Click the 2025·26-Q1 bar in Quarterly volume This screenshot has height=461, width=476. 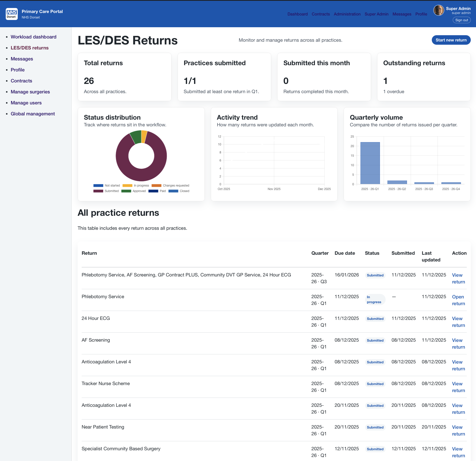coord(370,164)
